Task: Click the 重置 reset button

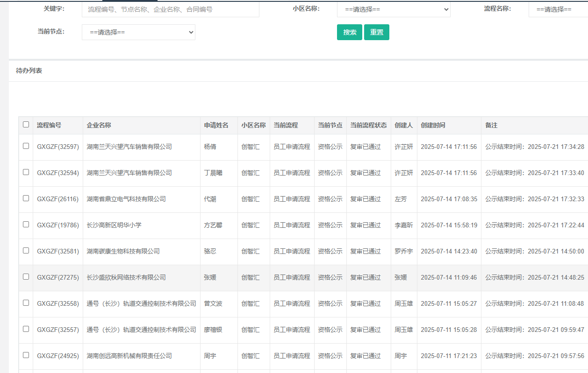Action: point(376,32)
